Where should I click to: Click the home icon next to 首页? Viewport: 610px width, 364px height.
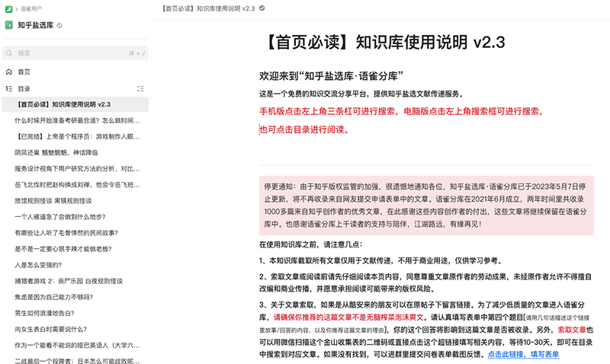click(9, 72)
